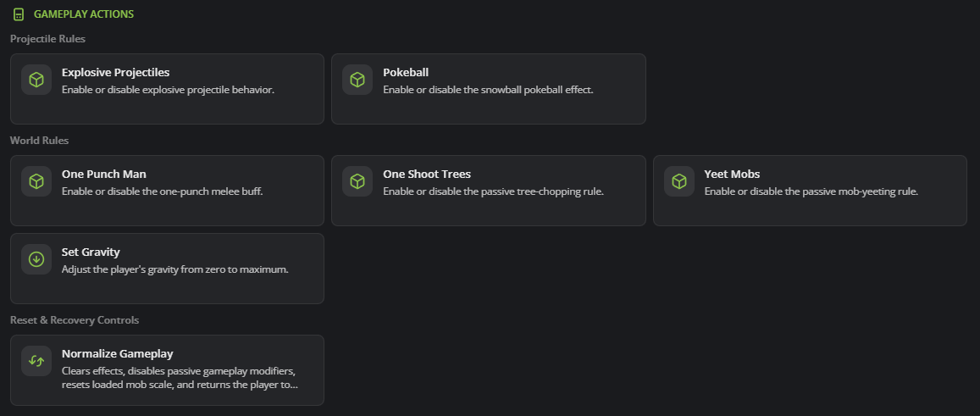This screenshot has width=980, height=416.
Task: Choose the Yeet Mobs title
Action: 732,174
